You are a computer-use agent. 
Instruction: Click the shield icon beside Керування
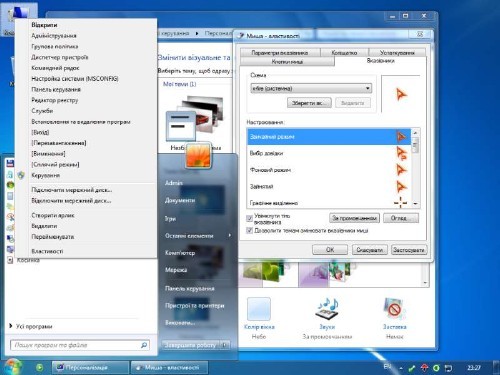click(21, 175)
